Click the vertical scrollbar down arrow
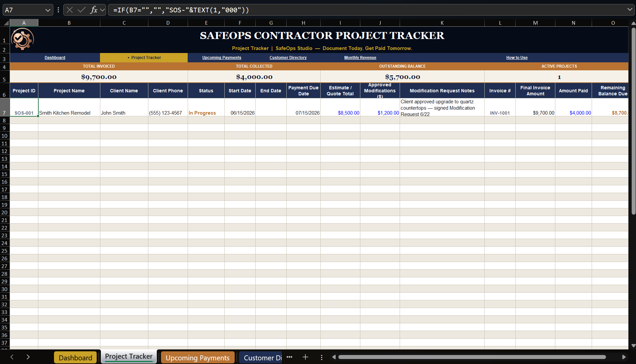This screenshot has width=636, height=364. pos(633,346)
